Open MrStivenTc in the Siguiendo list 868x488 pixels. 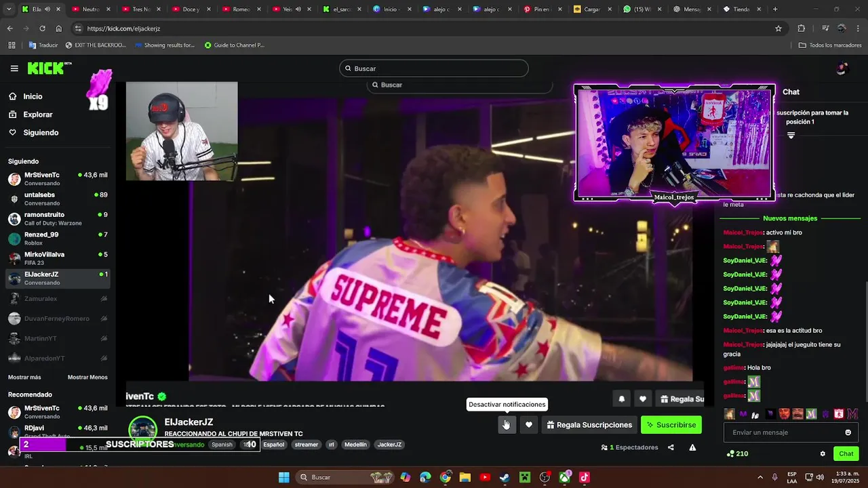click(58, 179)
